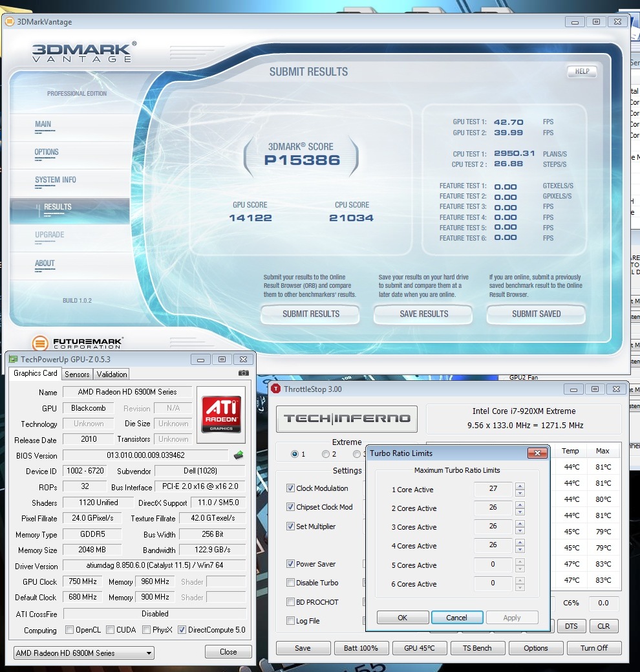Toggle the PhysX computing checkbox
The image size is (640, 672).
tap(147, 629)
